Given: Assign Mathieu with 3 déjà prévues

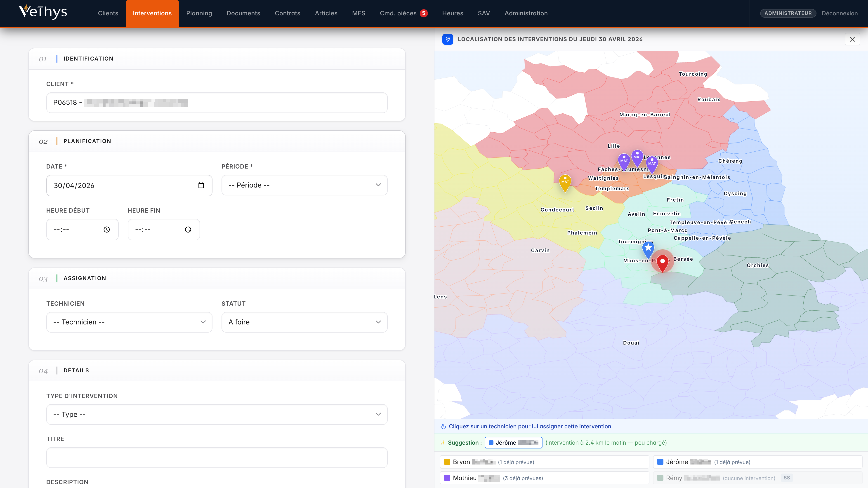Looking at the screenshot, I should click(x=545, y=478).
